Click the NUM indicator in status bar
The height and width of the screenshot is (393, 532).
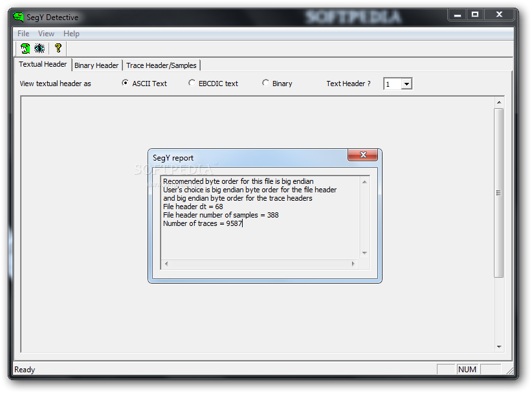(x=467, y=369)
